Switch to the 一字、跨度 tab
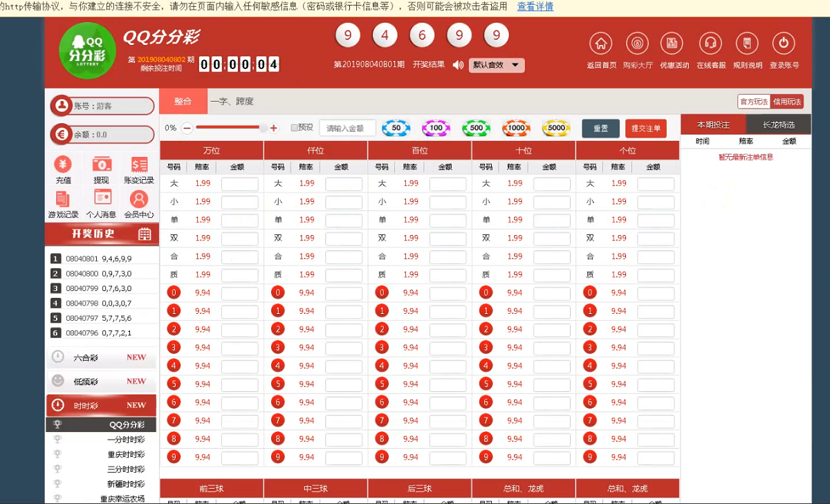The image size is (830, 504). [232, 101]
